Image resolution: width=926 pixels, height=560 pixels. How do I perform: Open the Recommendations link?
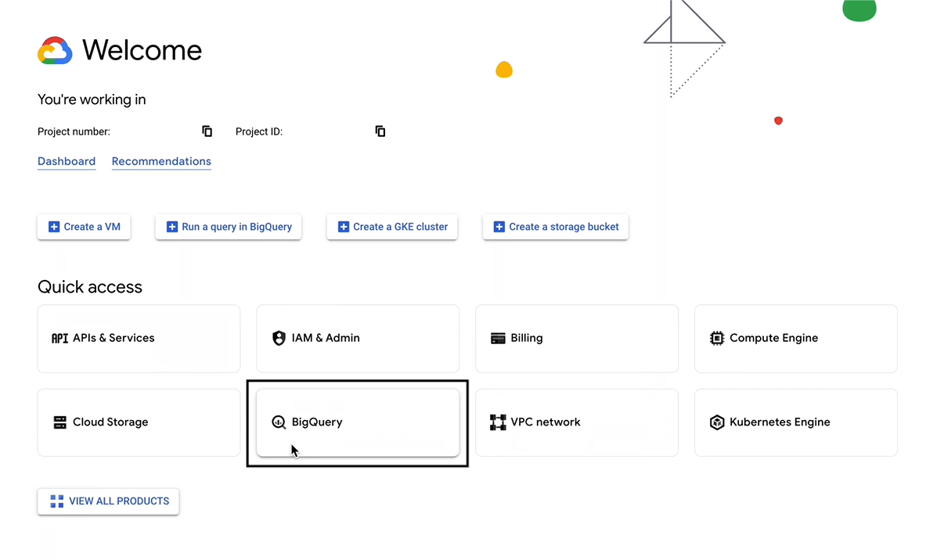pos(161,161)
